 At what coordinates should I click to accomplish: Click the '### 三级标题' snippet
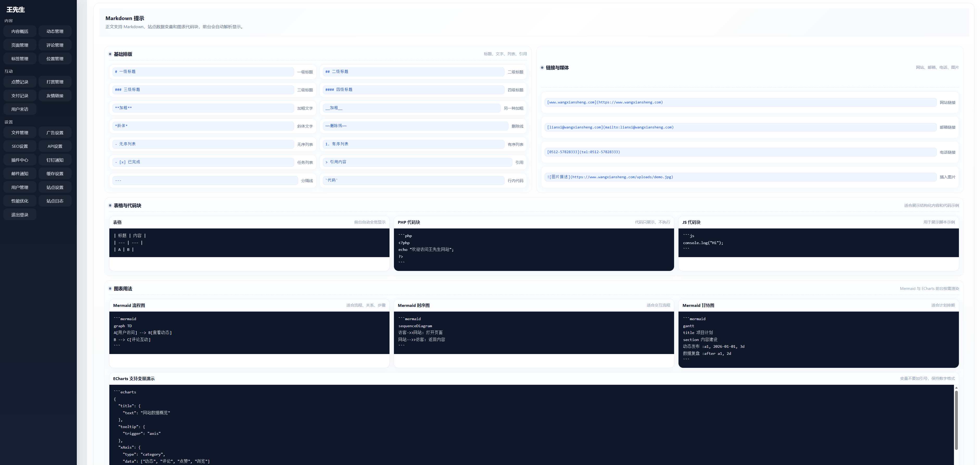click(x=203, y=89)
